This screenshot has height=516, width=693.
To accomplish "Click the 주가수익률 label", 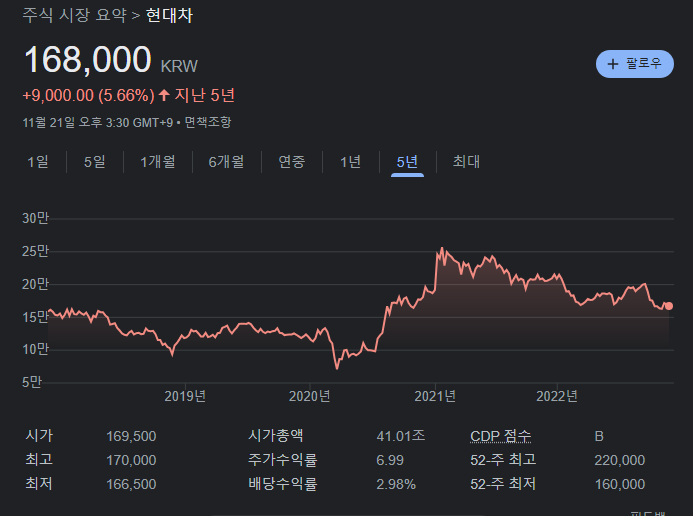I will (x=283, y=460).
